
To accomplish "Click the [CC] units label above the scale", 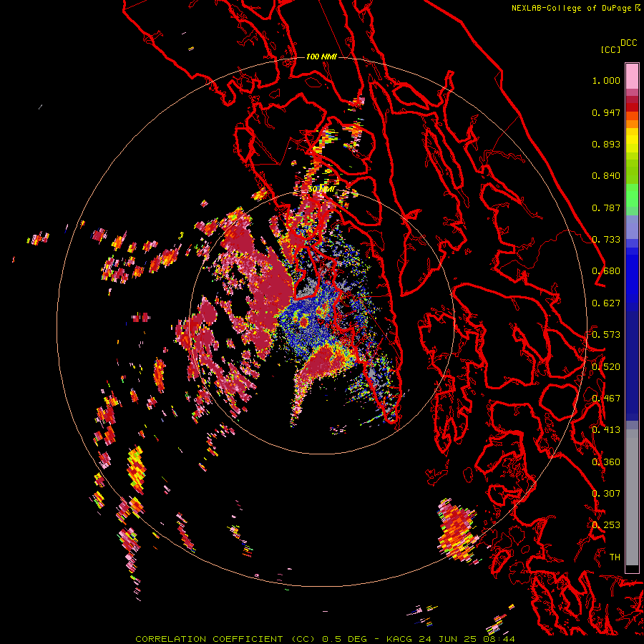I will pos(610,49).
